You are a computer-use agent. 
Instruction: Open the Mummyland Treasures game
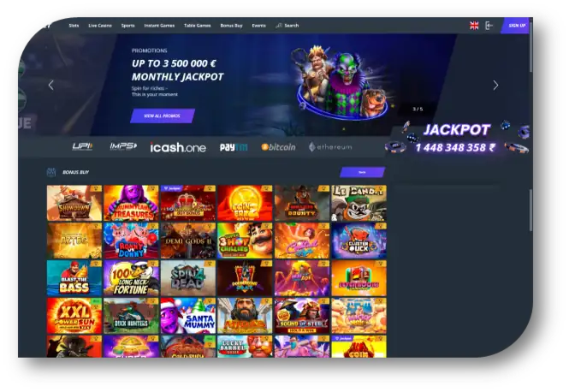(131, 203)
